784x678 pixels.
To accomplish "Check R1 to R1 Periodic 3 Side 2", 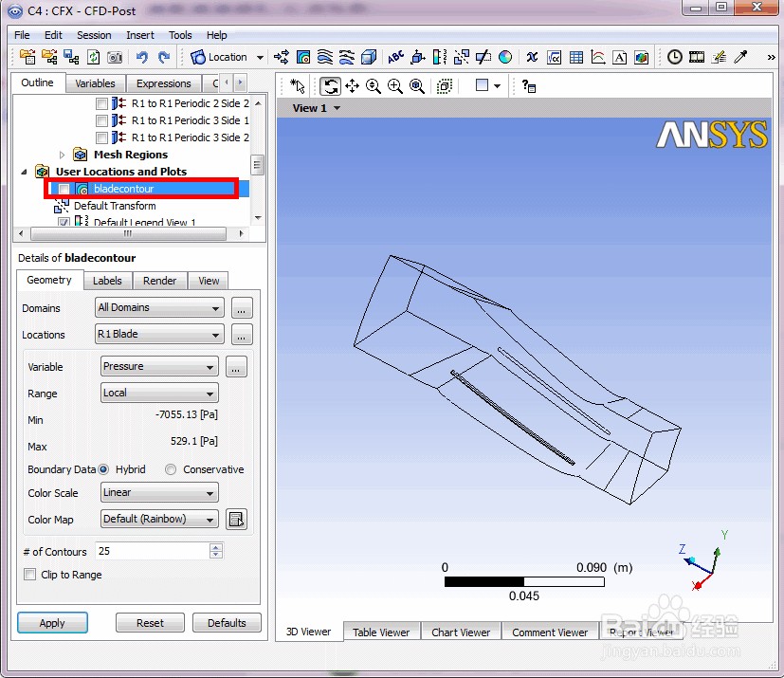I will point(101,137).
